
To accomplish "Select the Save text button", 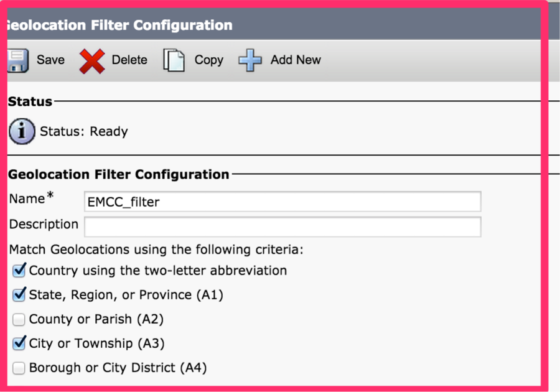I will pos(51,60).
